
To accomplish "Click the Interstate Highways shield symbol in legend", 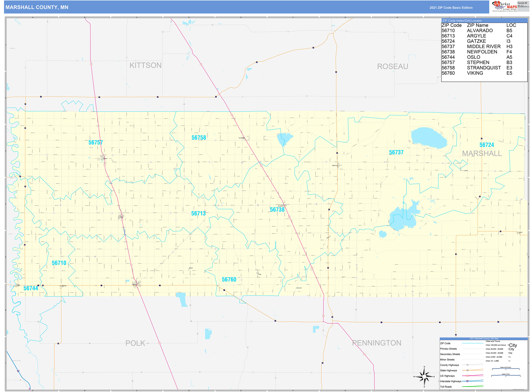I will [467, 381].
